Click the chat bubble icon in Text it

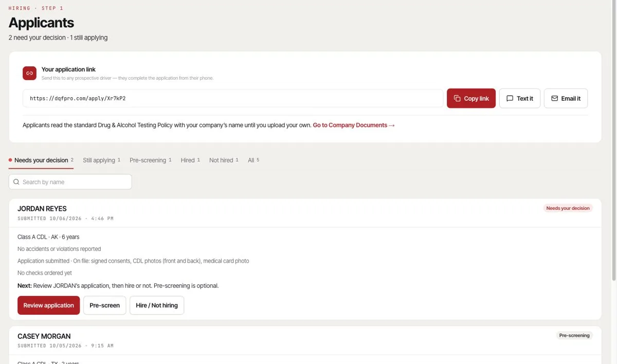(x=510, y=98)
